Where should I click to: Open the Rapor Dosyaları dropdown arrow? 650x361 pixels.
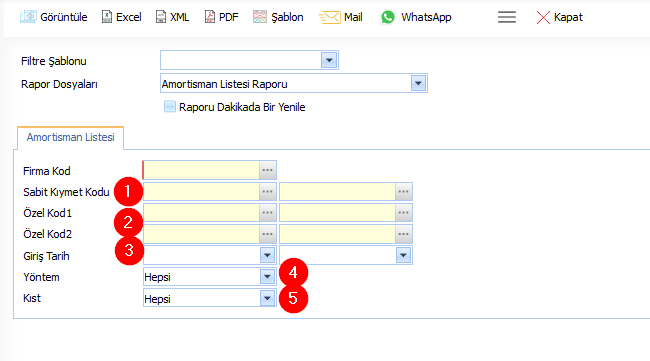[418, 83]
